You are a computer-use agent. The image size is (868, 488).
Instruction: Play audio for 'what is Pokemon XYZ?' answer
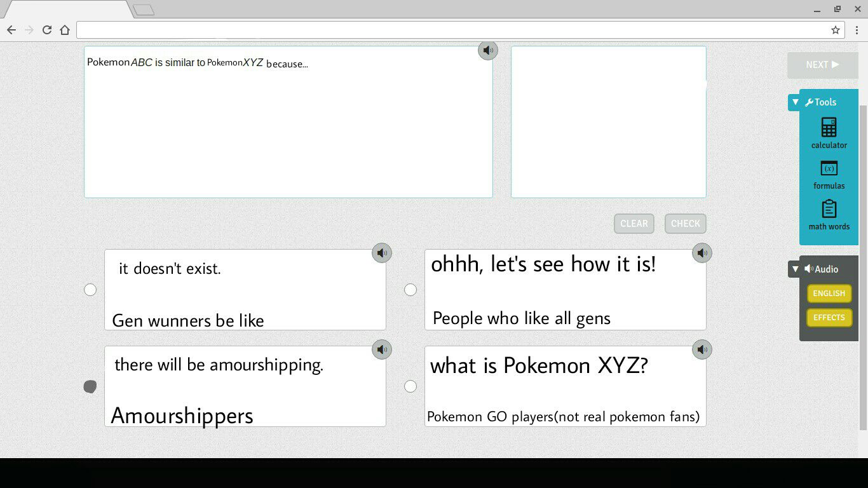point(702,349)
